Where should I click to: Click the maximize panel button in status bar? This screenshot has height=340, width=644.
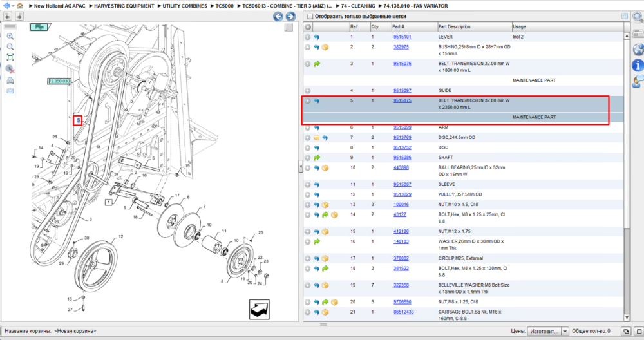(639, 331)
